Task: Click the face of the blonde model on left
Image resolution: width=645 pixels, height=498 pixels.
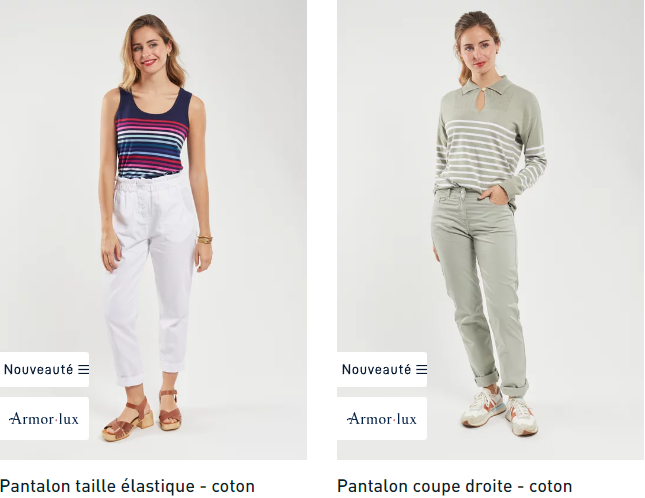Action: click(148, 47)
